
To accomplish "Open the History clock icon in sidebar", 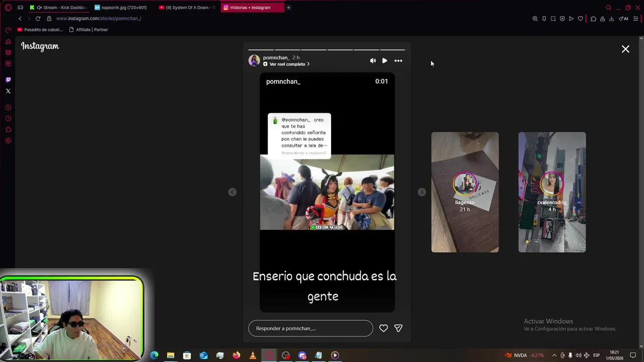I will coord(8,119).
